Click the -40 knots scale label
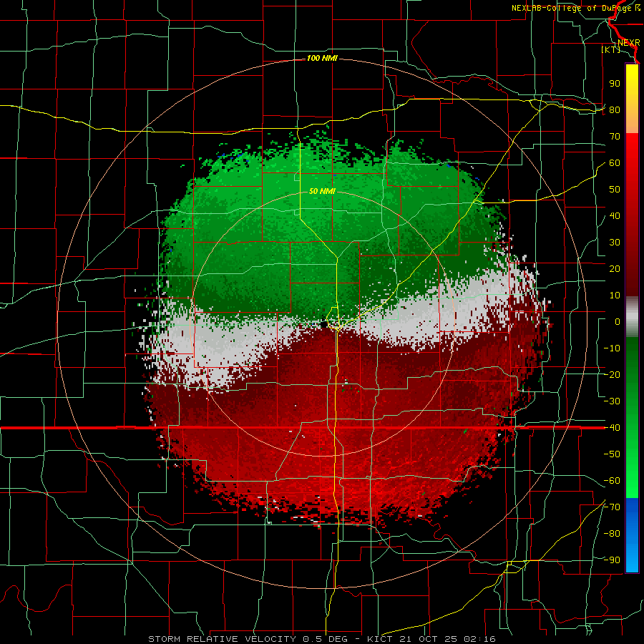 point(612,428)
